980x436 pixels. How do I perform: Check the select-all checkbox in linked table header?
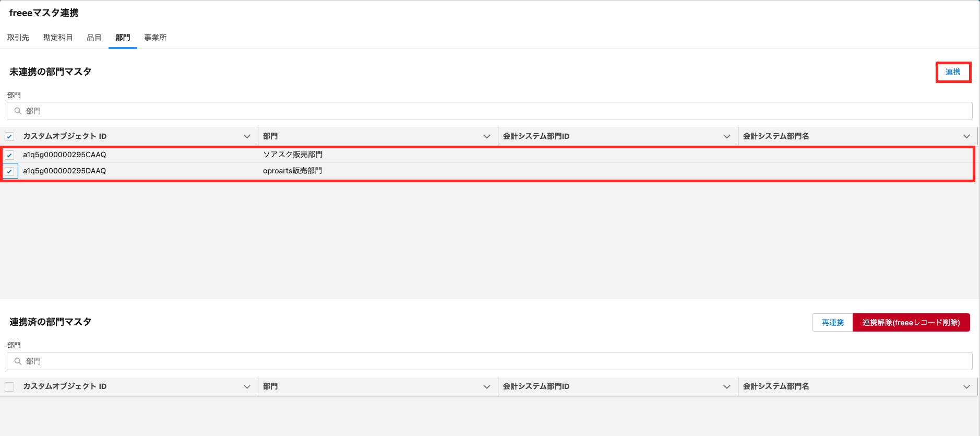click(9, 386)
